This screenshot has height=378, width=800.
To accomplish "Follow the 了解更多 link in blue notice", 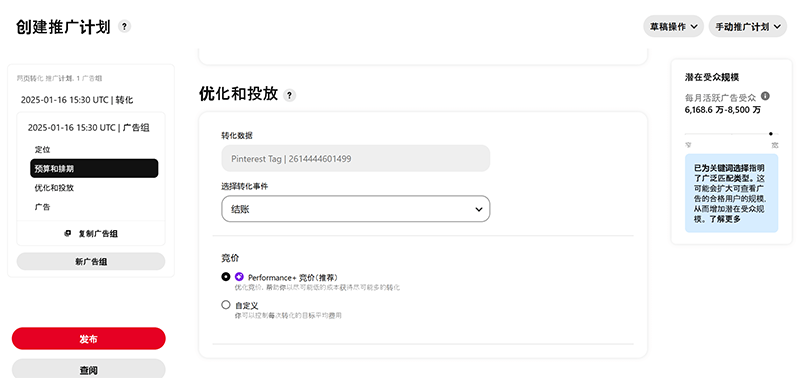I will [x=724, y=219].
